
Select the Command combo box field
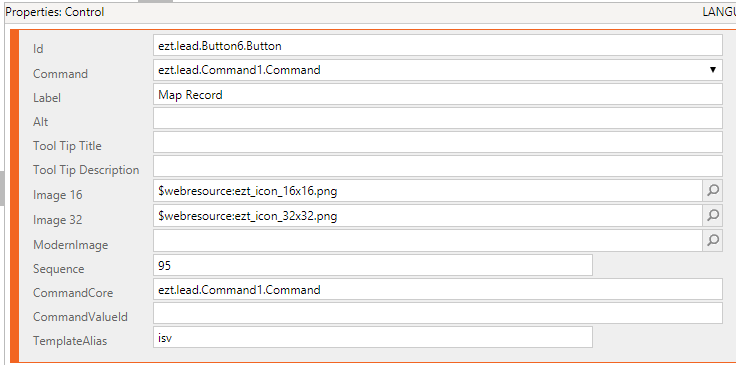pyautogui.click(x=437, y=70)
